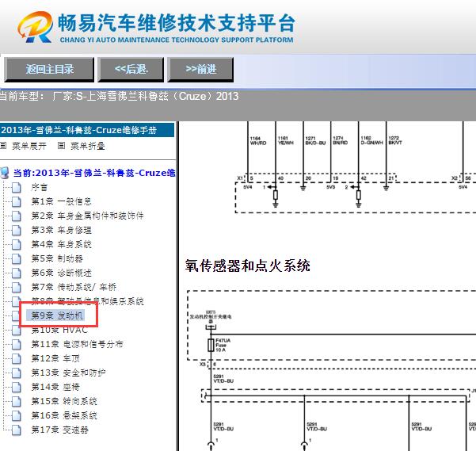This screenshot has height=451, width=476.
Task: Click the page icon beside 第13章
Action: [x=17, y=373]
